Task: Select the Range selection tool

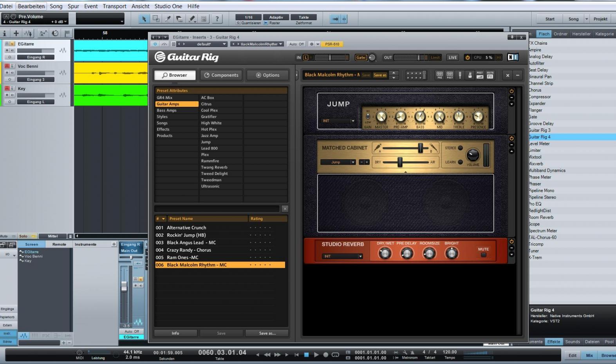Action: 156,19
